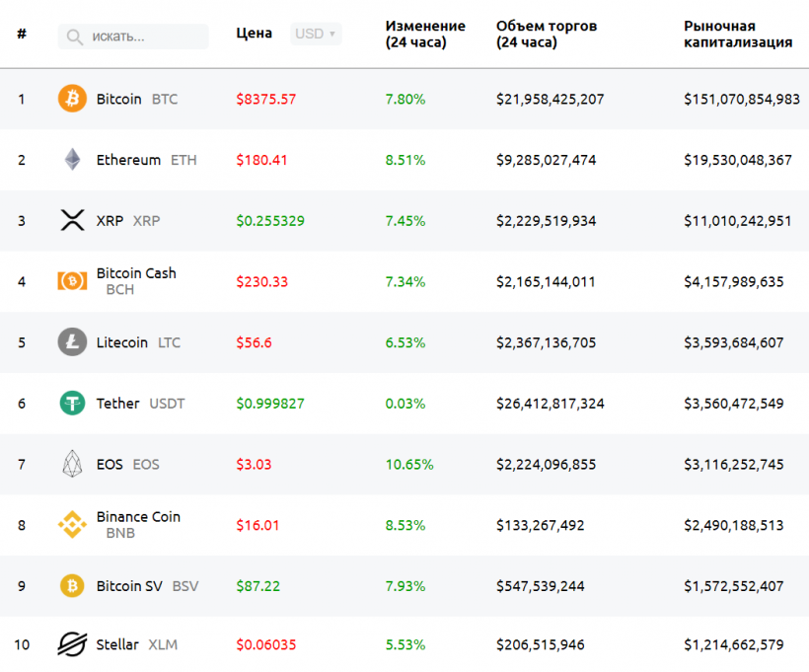The height and width of the screenshot is (672, 809).
Task: Sort by Изменение (24 часа) column header
Action: click(424, 34)
